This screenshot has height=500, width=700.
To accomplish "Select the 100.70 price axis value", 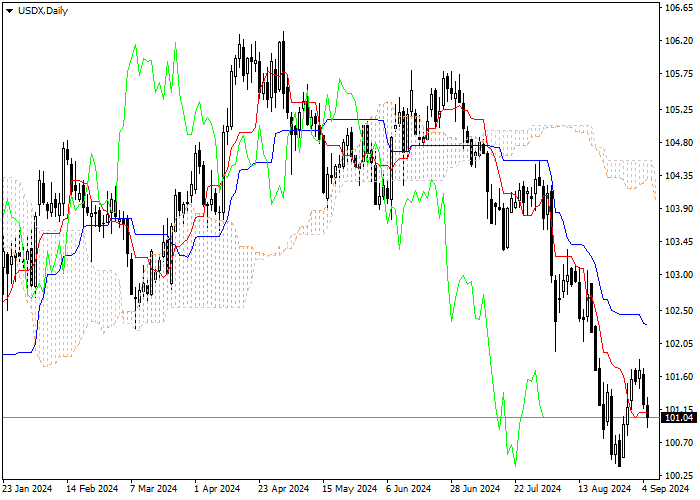I will [x=679, y=442].
